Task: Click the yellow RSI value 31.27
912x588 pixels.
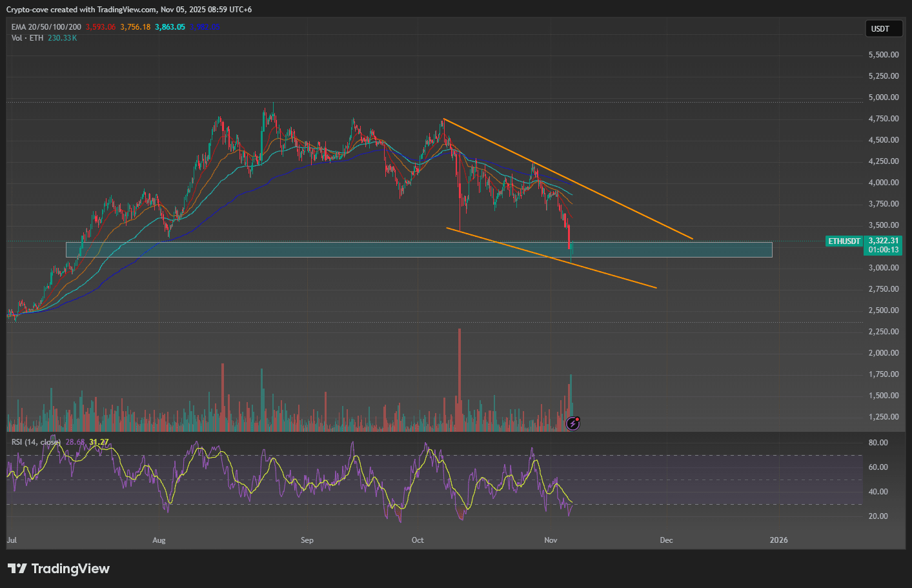Action: point(99,442)
